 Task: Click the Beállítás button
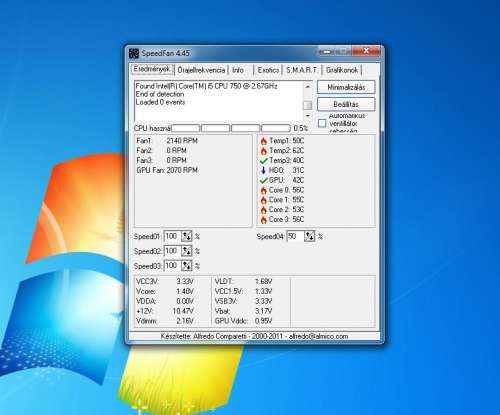pos(346,104)
